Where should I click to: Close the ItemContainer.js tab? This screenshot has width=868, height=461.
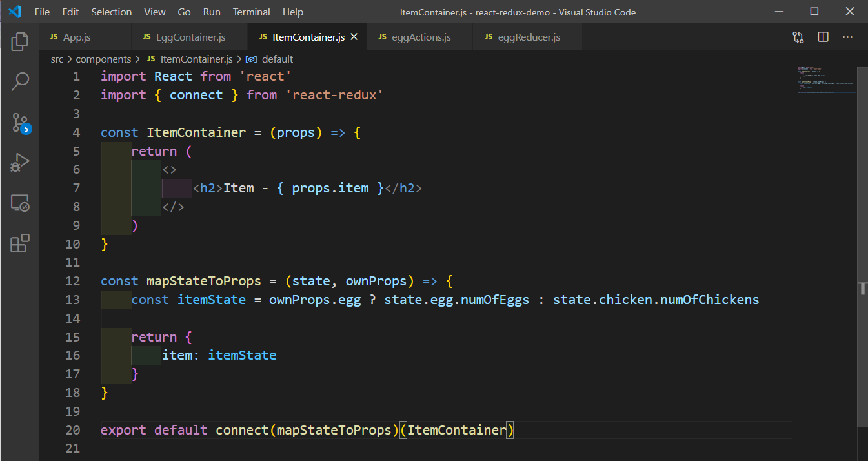[354, 37]
